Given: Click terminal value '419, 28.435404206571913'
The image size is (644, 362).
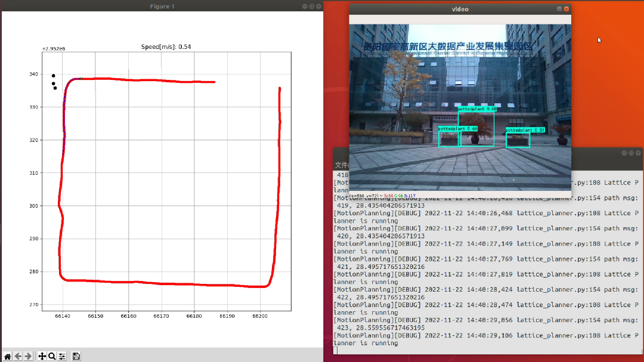Looking at the screenshot, I should (380, 205).
